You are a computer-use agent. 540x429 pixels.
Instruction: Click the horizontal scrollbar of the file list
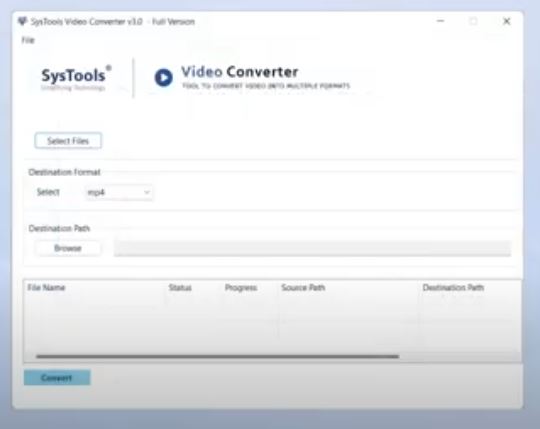point(218,356)
